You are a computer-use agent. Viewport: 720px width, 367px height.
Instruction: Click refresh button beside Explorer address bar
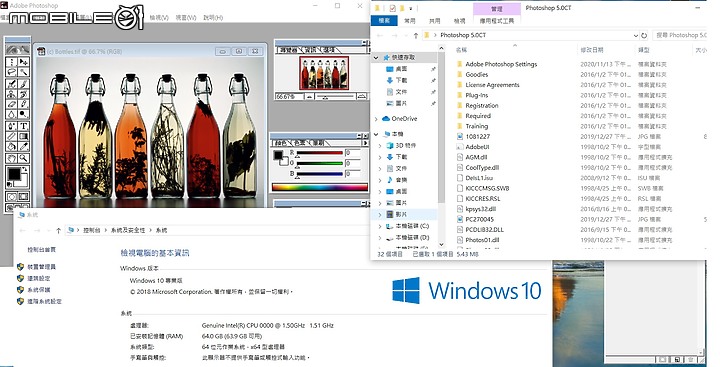644,35
